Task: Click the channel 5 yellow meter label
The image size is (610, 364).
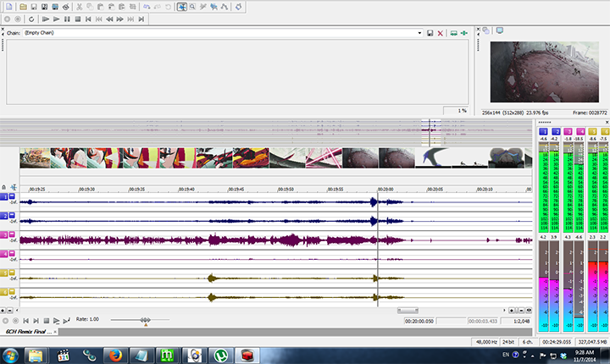Action: pyautogui.click(x=593, y=132)
